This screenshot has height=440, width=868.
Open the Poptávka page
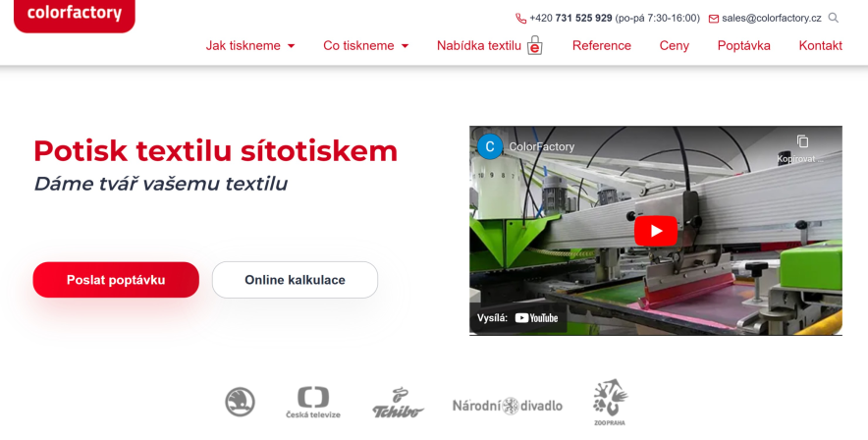744,45
